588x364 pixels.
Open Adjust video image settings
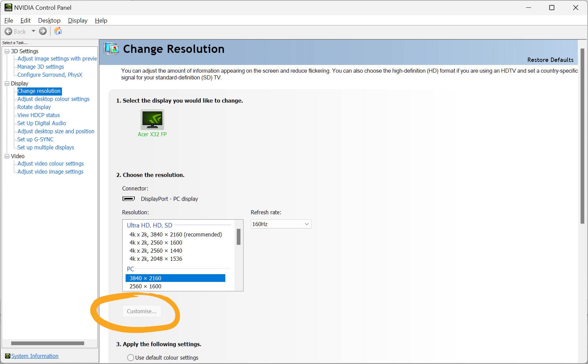[51, 172]
